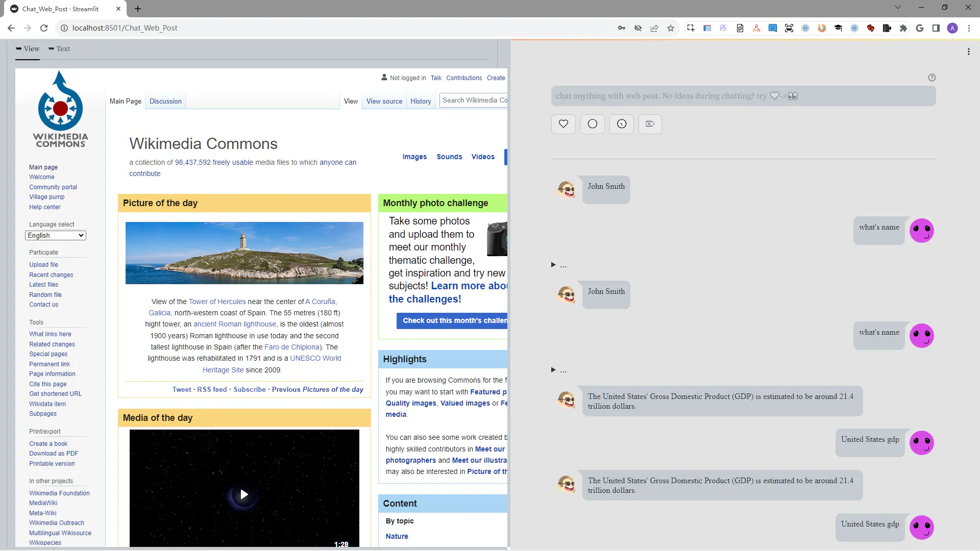Viewport: 980px width, 551px height.
Task: Open the Tower of Hercules link
Action: pyautogui.click(x=217, y=302)
